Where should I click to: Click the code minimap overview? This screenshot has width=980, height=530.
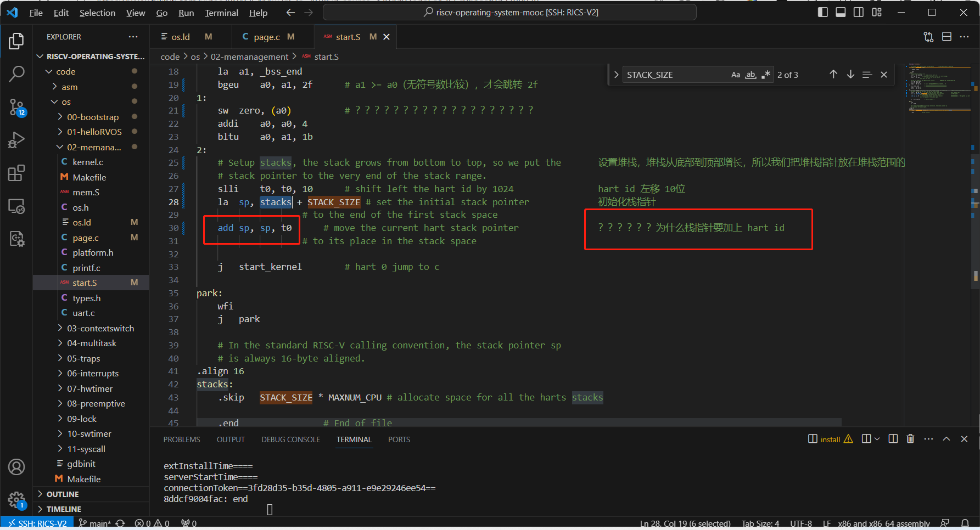click(939, 88)
